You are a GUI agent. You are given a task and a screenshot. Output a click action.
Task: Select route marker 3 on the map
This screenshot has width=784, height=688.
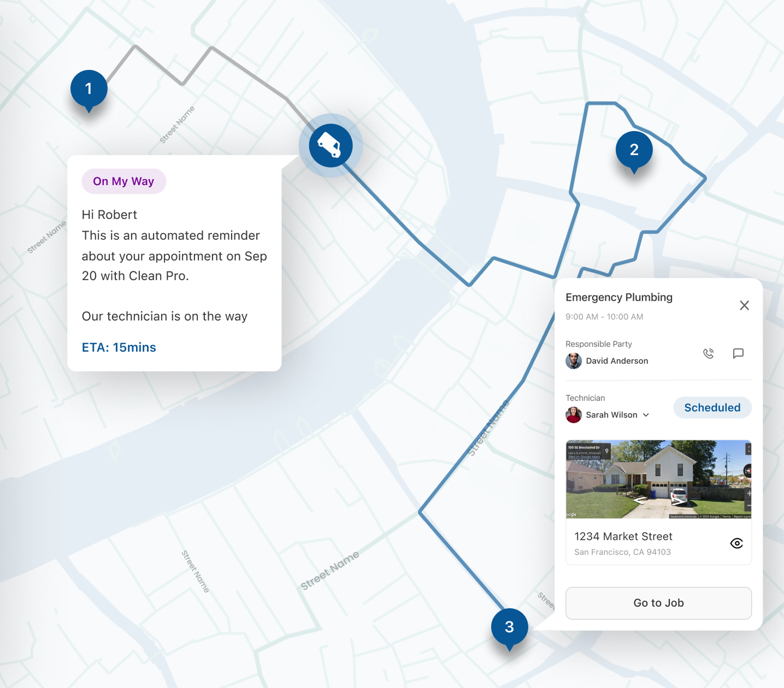tap(509, 627)
